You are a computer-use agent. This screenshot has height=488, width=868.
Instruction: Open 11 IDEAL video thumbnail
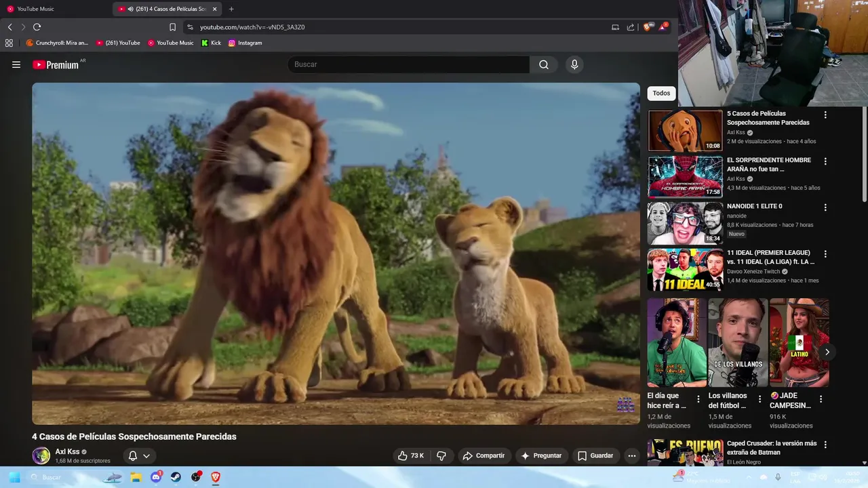tap(685, 270)
